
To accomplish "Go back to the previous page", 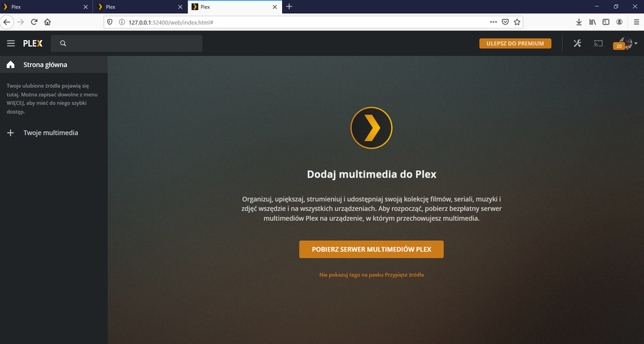I will (7, 22).
